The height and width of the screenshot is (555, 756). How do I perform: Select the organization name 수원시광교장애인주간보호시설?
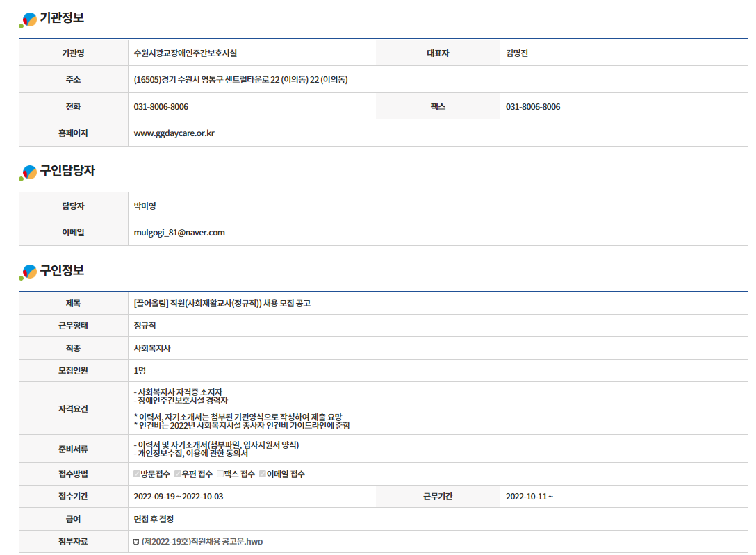tap(185, 53)
